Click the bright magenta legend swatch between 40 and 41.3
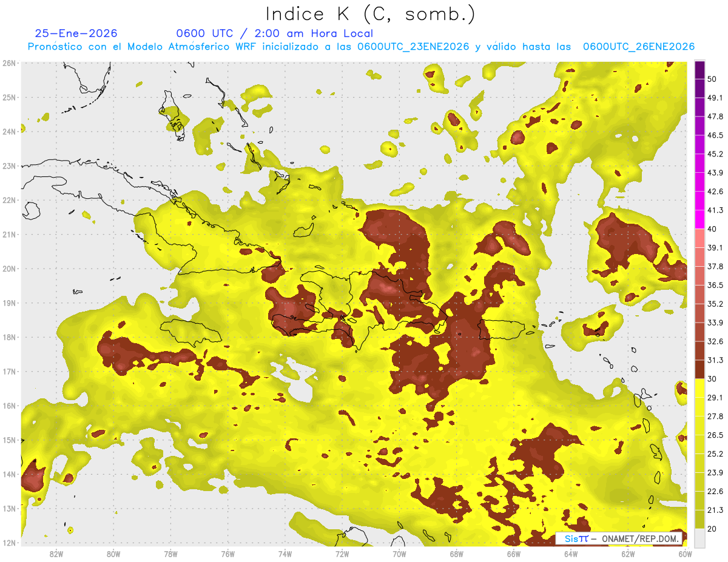This screenshot has height=562, width=728. (x=699, y=219)
